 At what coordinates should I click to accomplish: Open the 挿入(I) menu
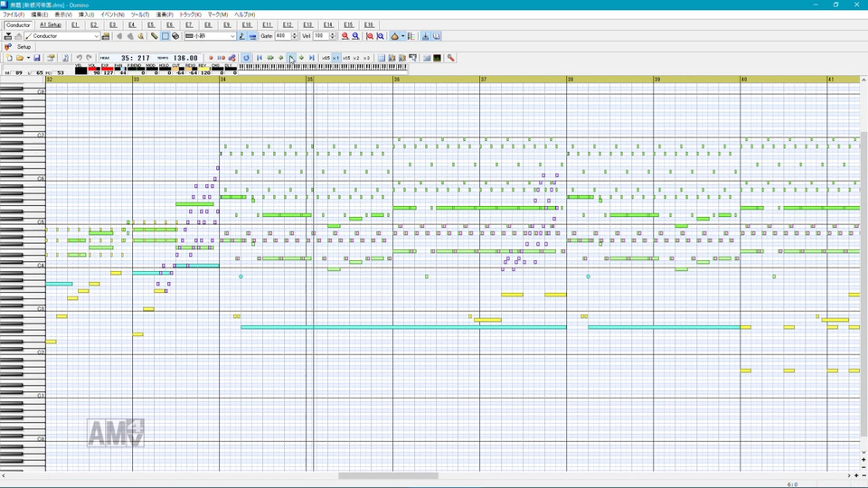pyautogui.click(x=87, y=14)
